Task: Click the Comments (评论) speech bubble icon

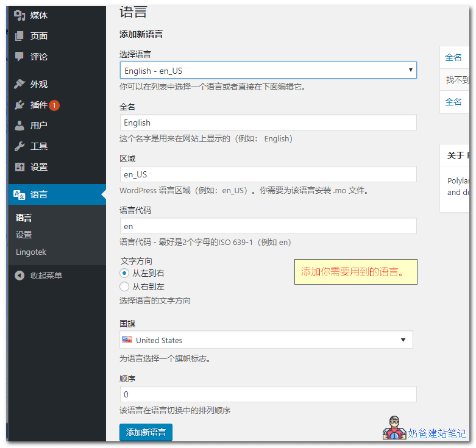Action: tap(20, 57)
